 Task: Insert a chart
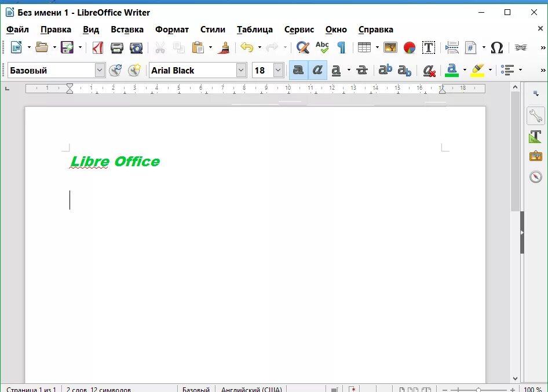(409, 47)
